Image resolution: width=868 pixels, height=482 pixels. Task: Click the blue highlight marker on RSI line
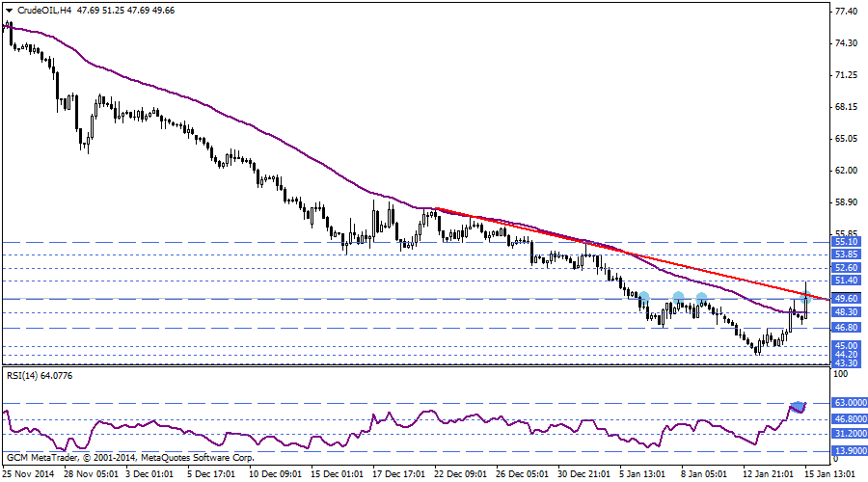click(798, 407)
